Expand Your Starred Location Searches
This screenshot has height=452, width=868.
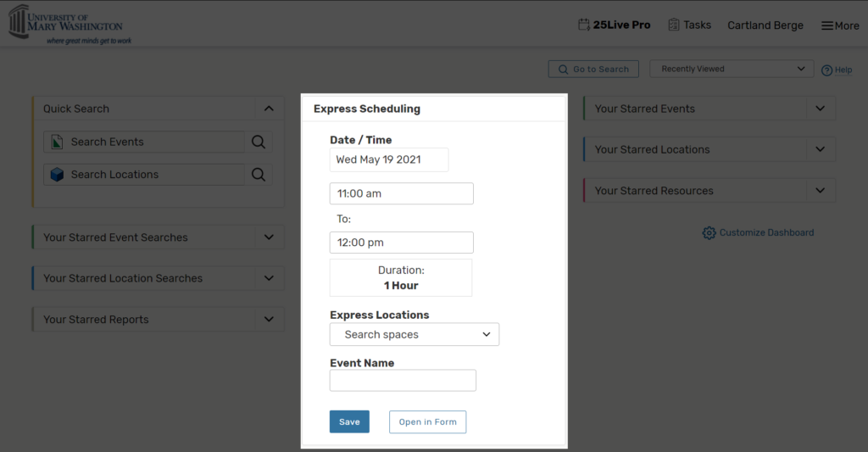tap(269, 278)
